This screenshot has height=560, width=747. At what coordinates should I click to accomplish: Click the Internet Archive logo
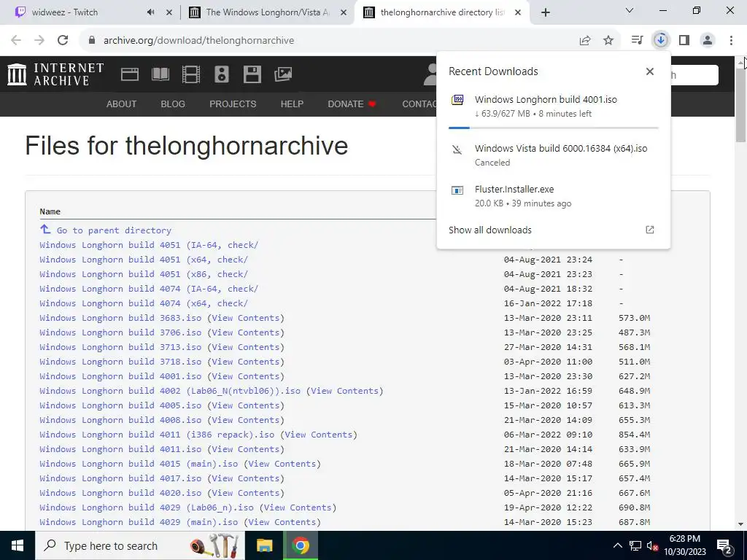point(55,74)
